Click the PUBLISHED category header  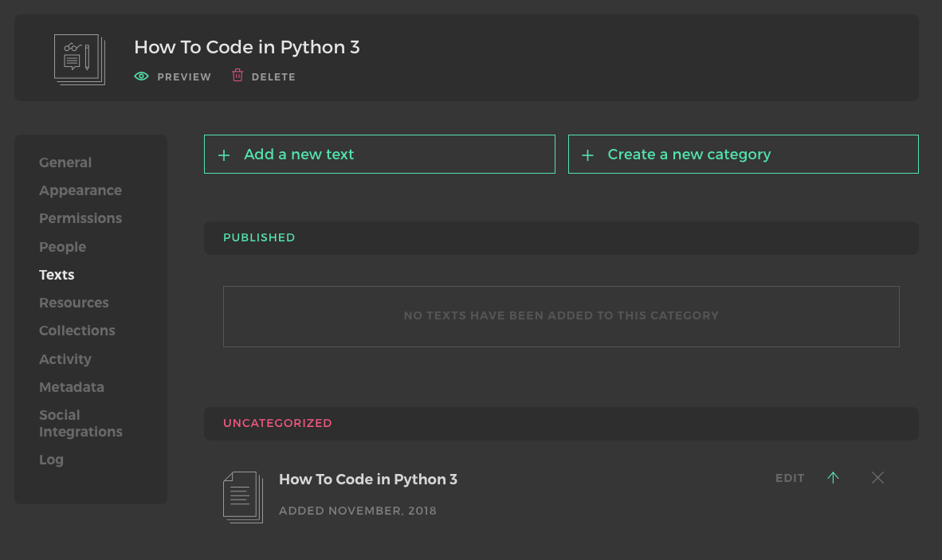(561, 238)
